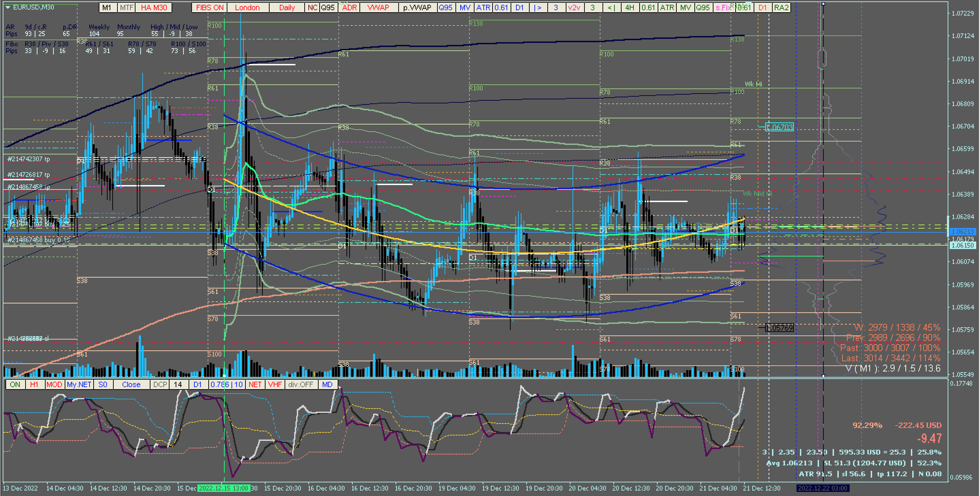This screenshot has height=496, width=980.
Task: Click the RA2 toolbar button
Action: click(781, 7)
